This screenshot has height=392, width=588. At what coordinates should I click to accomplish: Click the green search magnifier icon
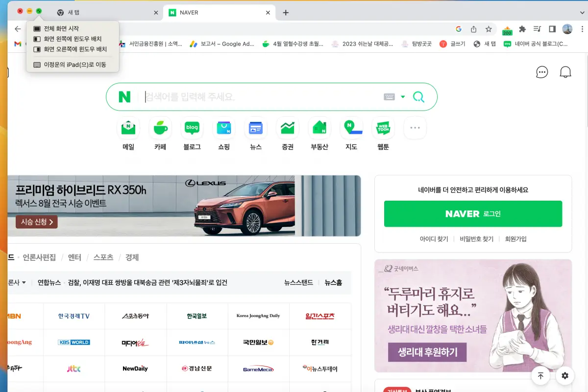tap(418, 96)
